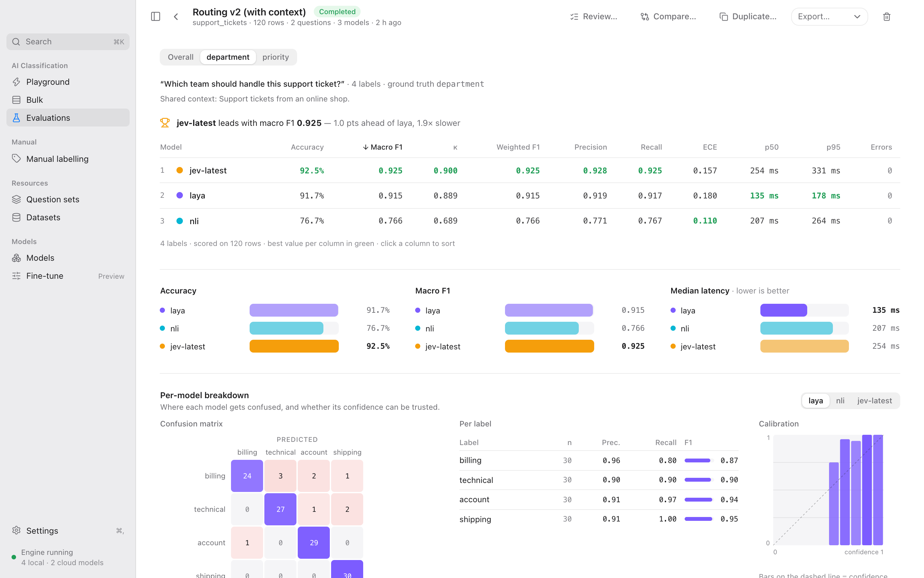Click the Duplicate copy icon
The width and height of the screenshot is (924, 578).
(x=723, y=16)
